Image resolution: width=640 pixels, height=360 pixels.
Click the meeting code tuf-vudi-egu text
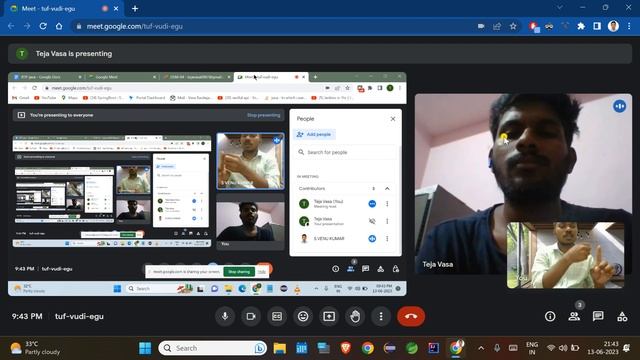pos(79,316)
